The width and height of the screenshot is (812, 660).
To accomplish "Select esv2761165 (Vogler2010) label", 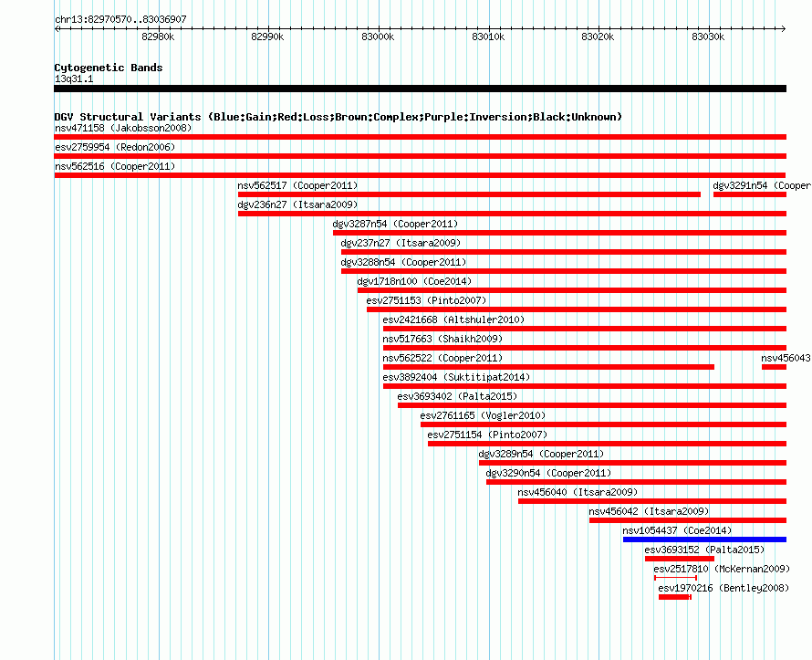I will (483, 415).
